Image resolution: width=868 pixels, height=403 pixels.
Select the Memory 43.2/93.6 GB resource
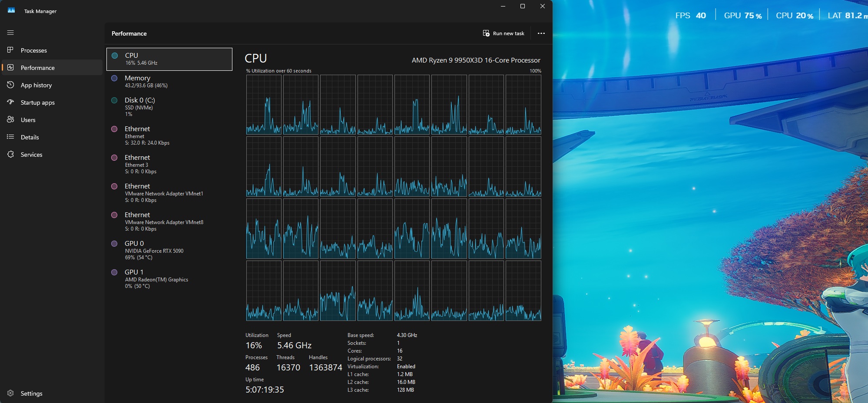(x=169, y=82)
